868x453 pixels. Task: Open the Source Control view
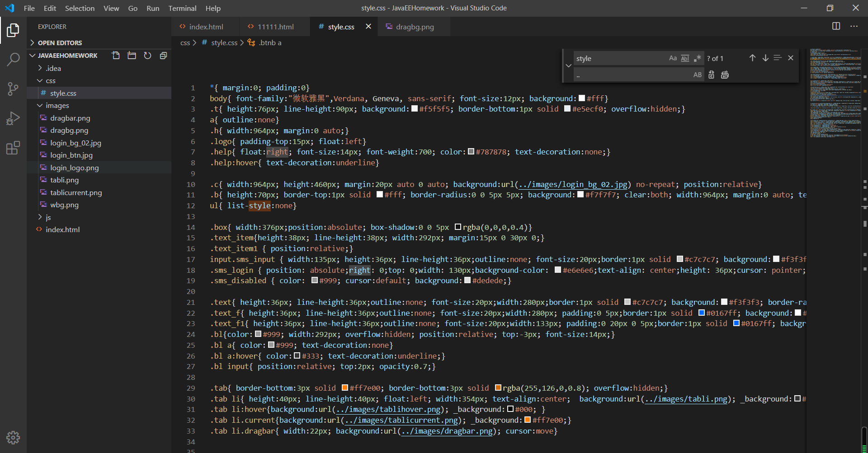[x=13, y=89]
